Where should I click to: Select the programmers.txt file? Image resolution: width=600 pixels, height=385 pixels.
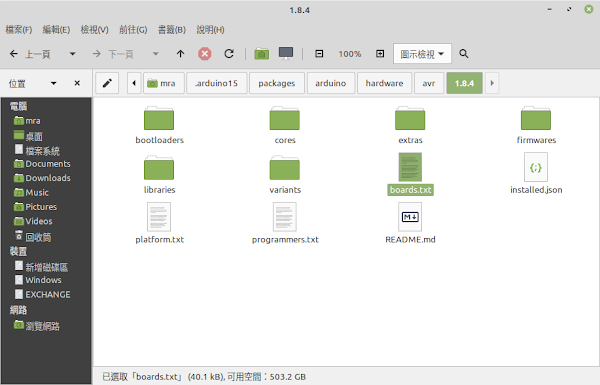point(285,223)
